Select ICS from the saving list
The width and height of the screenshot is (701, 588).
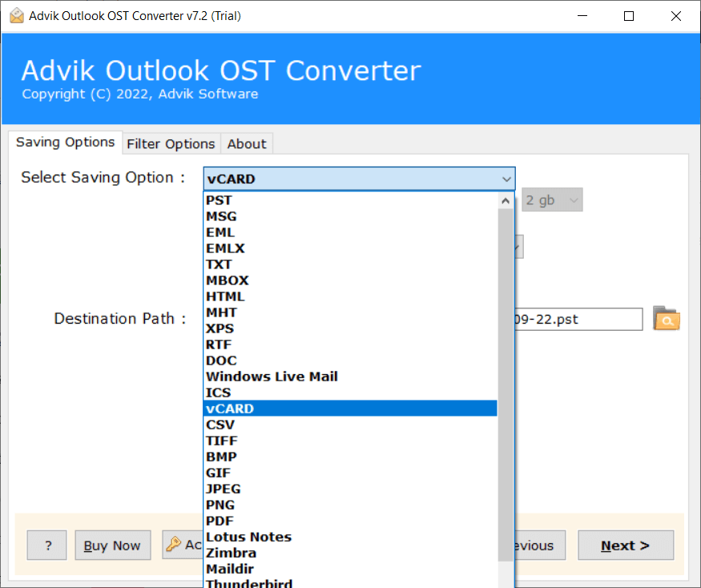[x=351, y=393]
